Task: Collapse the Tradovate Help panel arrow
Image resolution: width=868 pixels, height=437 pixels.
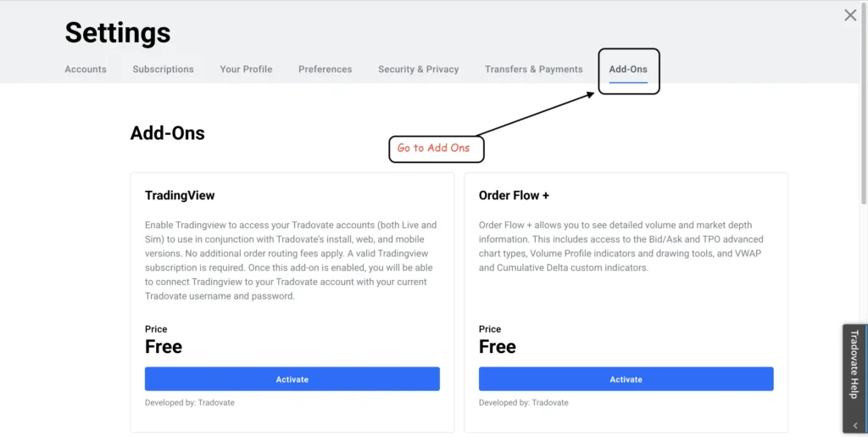Action: click(x=854, y=424)
